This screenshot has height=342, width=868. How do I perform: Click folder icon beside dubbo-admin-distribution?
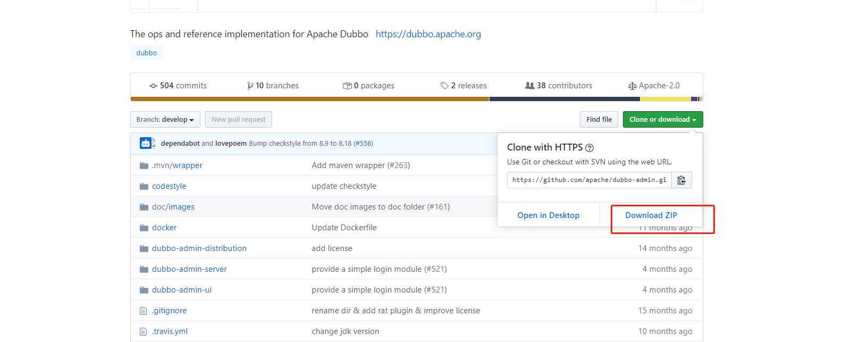coord(144,248)
